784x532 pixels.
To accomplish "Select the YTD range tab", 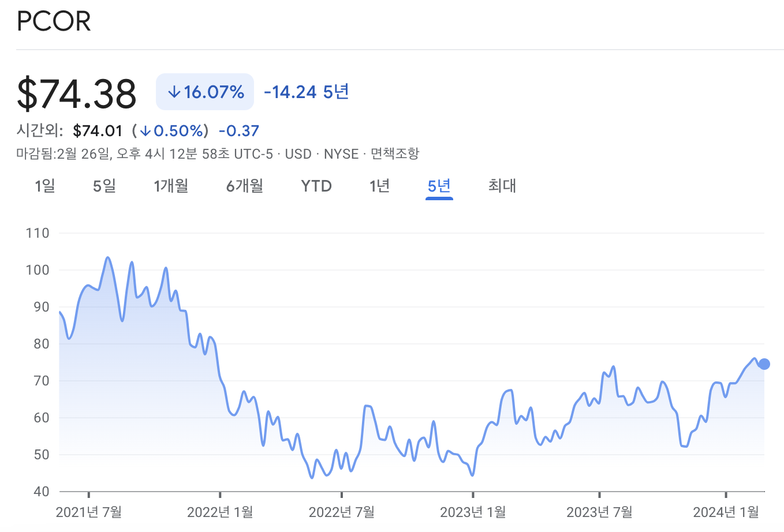I will coord(316,186).
